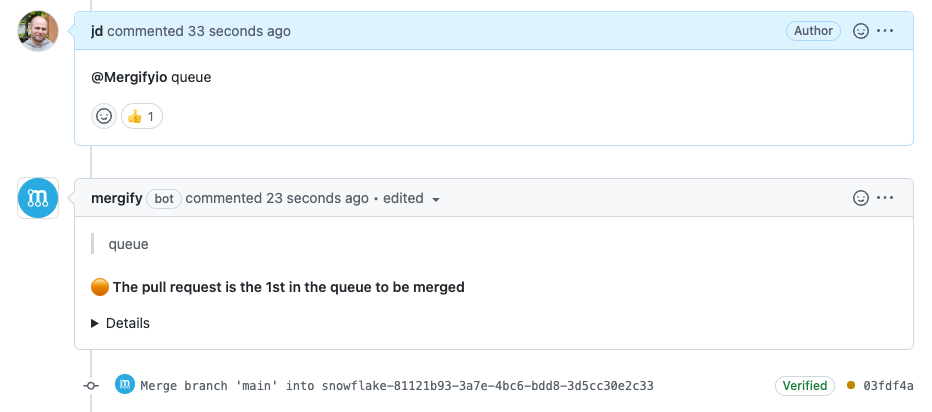Open the jd username link
Screen dimensions: 932x412
(97, 31)
